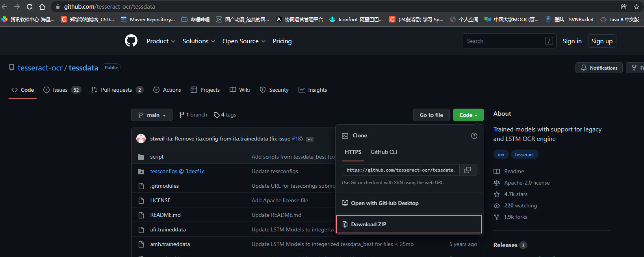Viewport: 644px width, 257px height.
Task: Click the commit details ellipsis button
Action: 310,139
